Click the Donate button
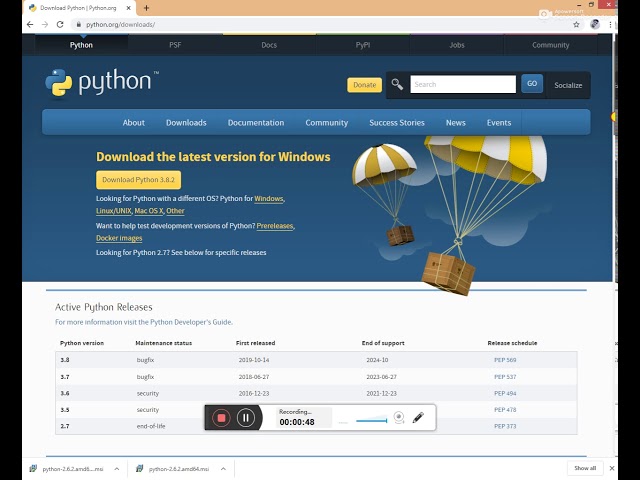The height and width of the screenshot is (480, 640). (x=364, y=85)
